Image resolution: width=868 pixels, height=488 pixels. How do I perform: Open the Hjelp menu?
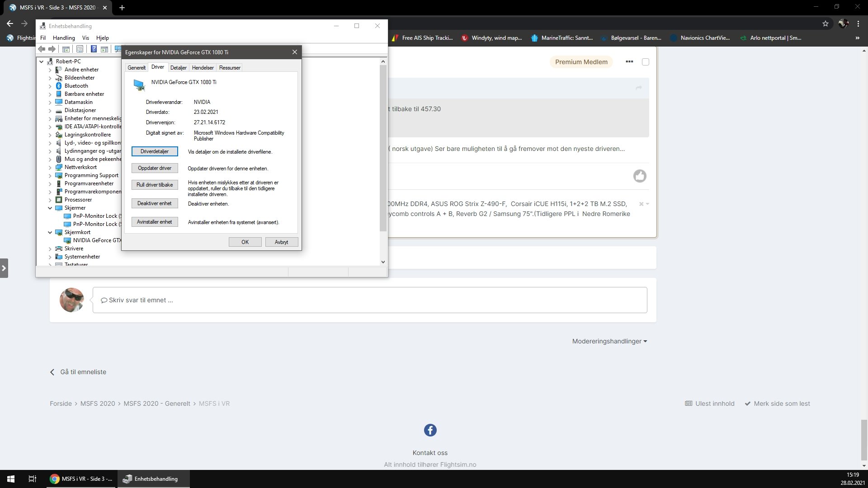click(103, 38)
